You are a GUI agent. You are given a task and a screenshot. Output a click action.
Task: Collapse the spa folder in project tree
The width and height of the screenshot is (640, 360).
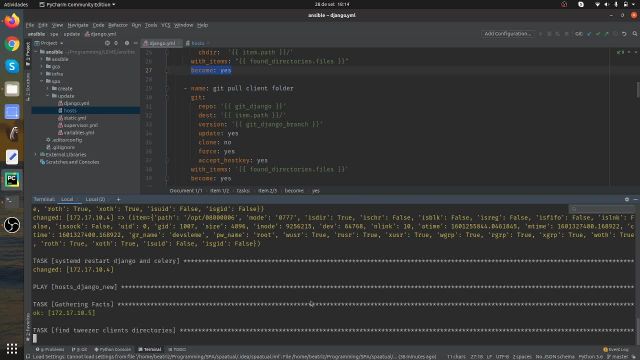[42, 81]
